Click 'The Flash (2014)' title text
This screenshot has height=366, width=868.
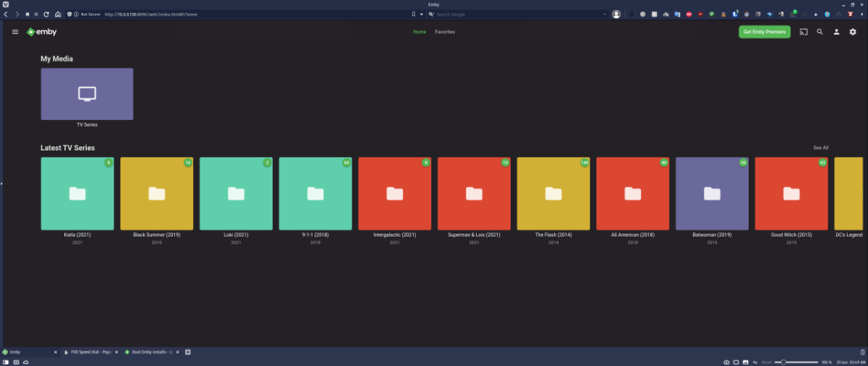pos(553,235)
